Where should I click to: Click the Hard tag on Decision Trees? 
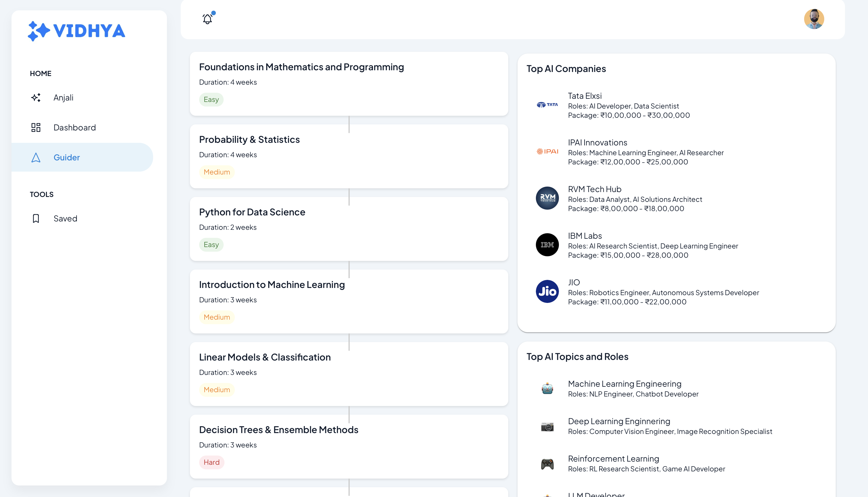click(x=212, y=462)
